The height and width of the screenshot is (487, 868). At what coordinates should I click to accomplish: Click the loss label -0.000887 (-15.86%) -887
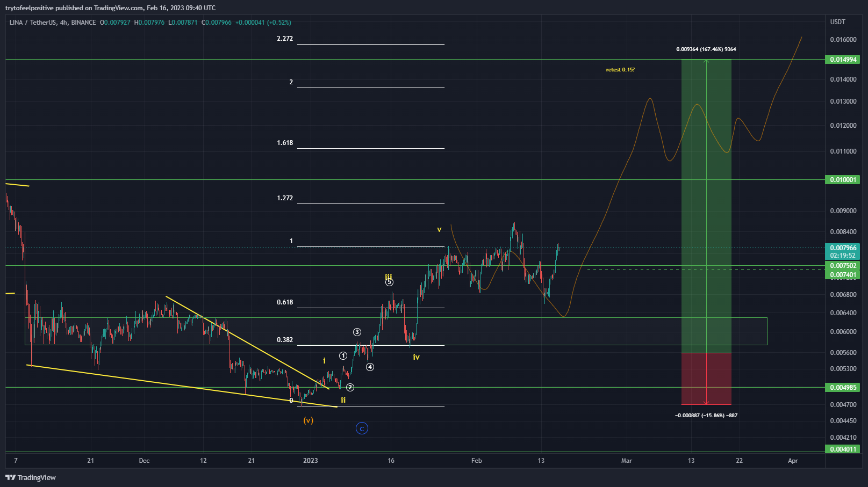point(706,416)
